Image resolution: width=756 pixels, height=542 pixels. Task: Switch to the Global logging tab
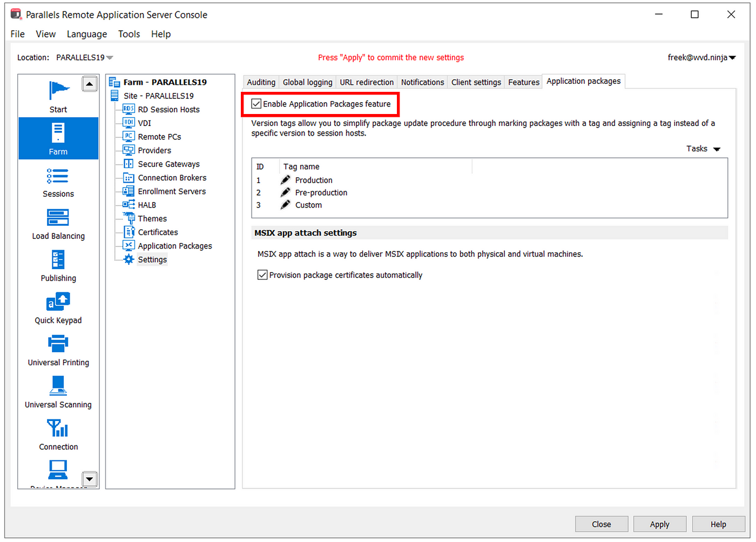pyautogui.click(x=307, y=82)
